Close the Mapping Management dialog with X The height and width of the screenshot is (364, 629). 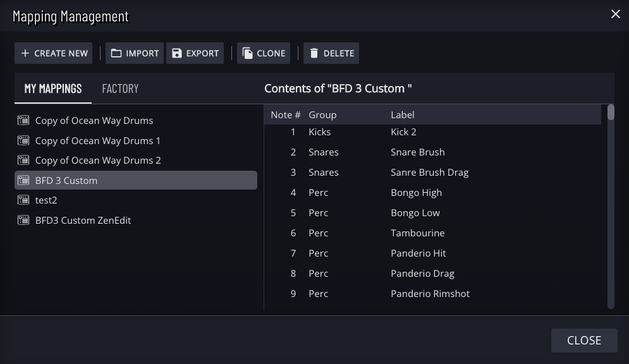click(615, 14)
